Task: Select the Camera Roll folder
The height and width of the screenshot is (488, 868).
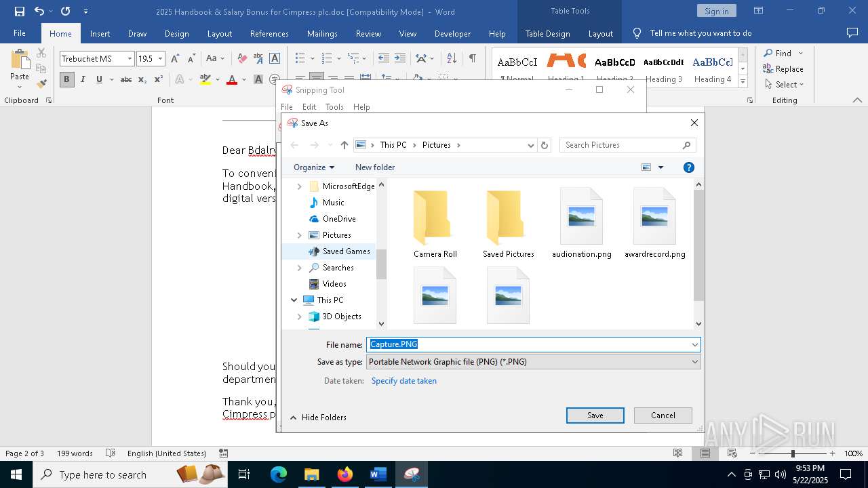Action: pyautogui.click(x=435, y=224)
